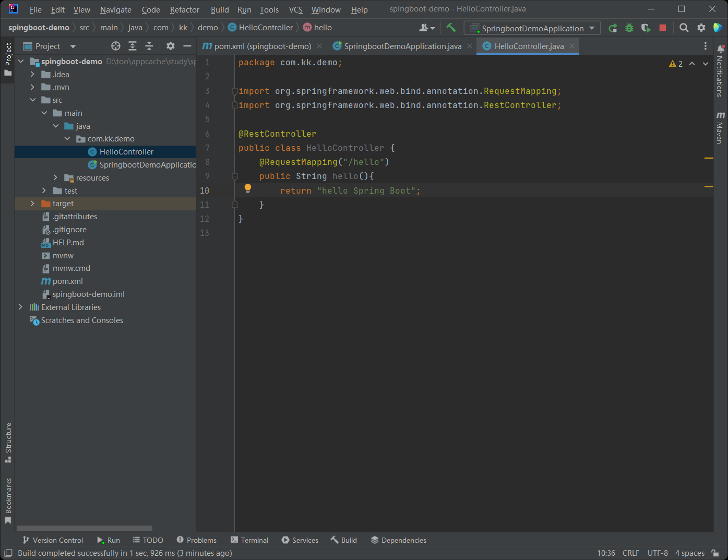728x560 pixels.
Task: Click the read-only lock icon in status bar
Action: [x=715, y=553]
